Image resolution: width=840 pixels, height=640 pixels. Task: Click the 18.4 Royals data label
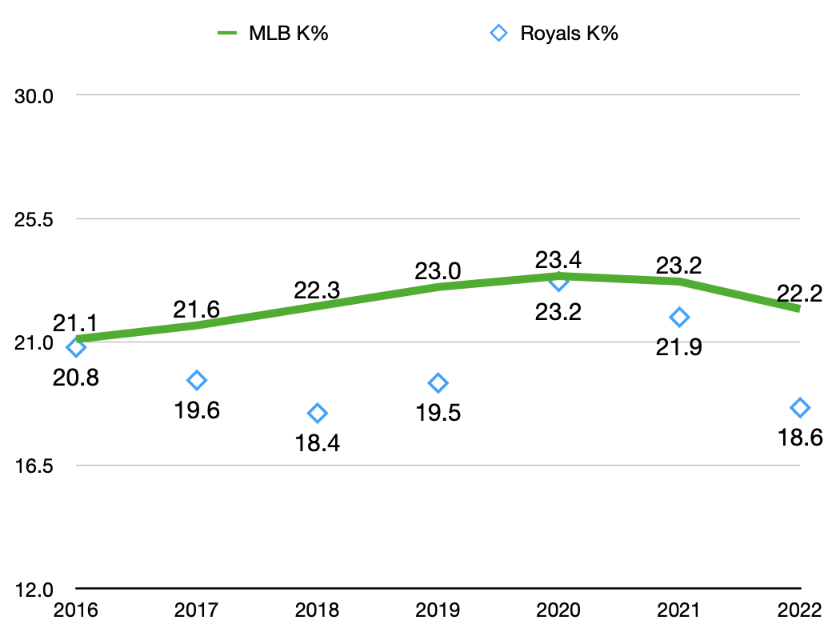[317, 442]
